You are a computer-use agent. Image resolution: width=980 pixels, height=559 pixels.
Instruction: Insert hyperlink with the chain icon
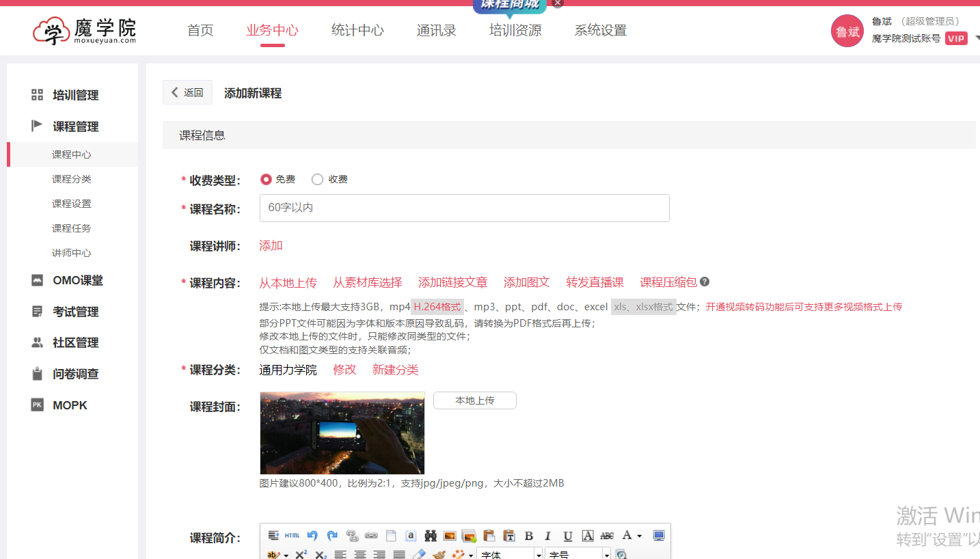(371, 536)
